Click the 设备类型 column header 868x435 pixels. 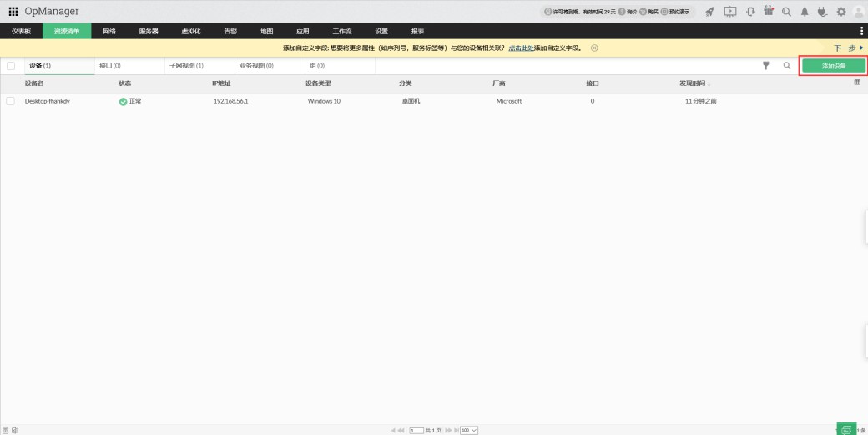(x=318, y=83)
